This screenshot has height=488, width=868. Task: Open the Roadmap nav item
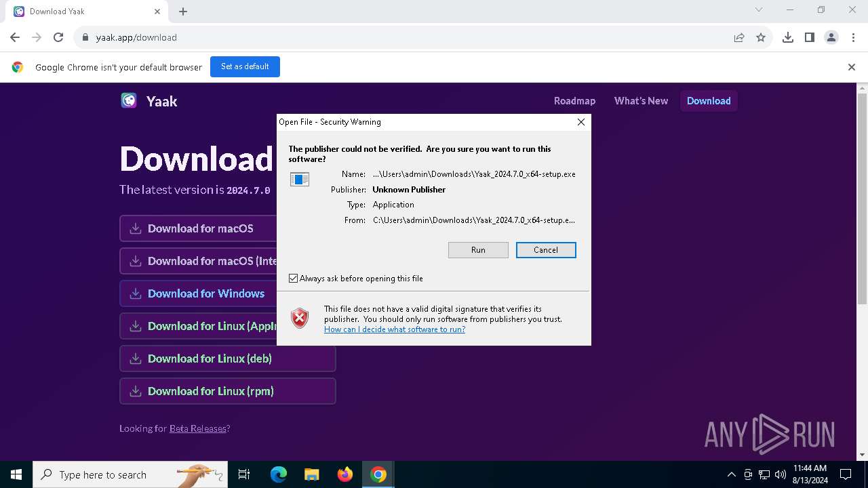[x=574, y=101]
